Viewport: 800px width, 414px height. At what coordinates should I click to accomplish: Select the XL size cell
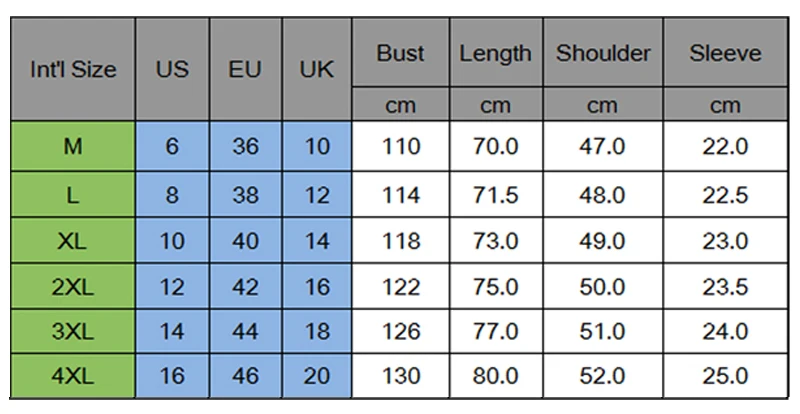click(73, 241)
